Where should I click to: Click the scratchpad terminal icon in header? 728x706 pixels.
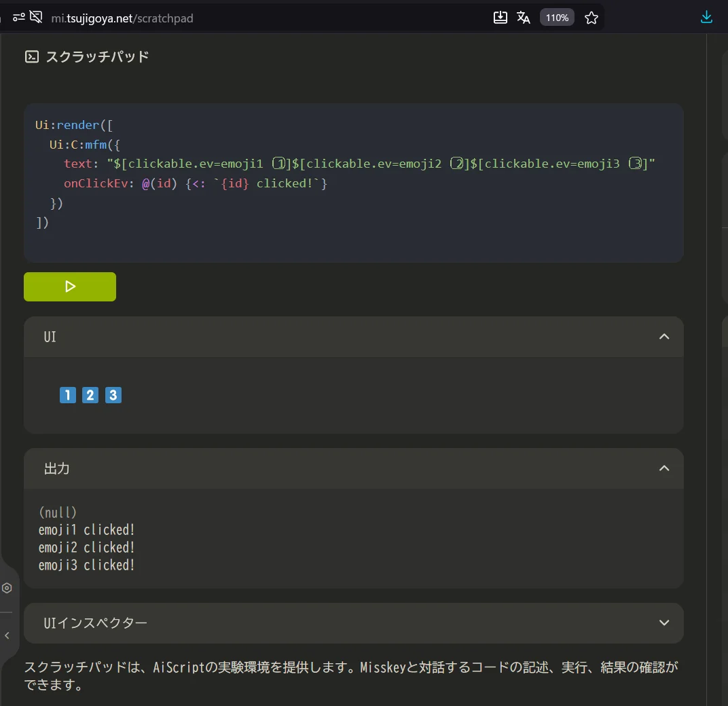31,57
